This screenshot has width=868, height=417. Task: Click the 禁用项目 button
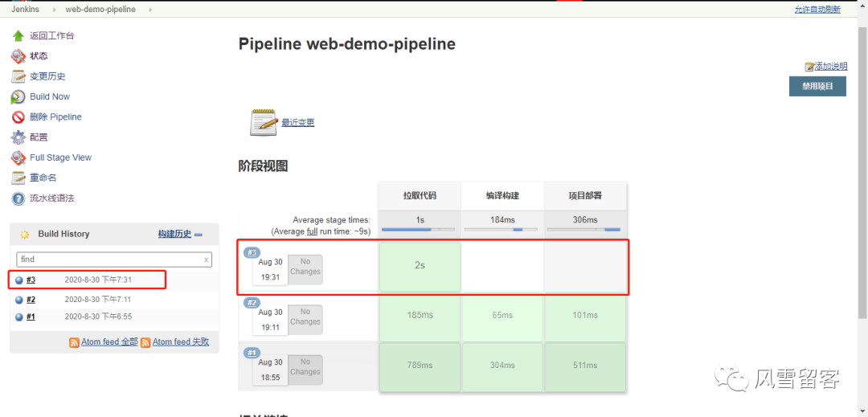[x=817, y=86]
